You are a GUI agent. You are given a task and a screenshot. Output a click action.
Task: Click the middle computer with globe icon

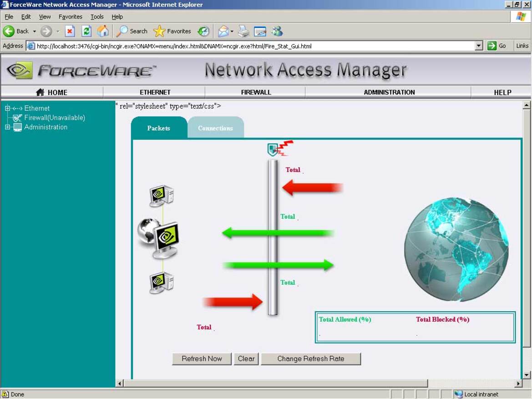click(x=158, y=238)
